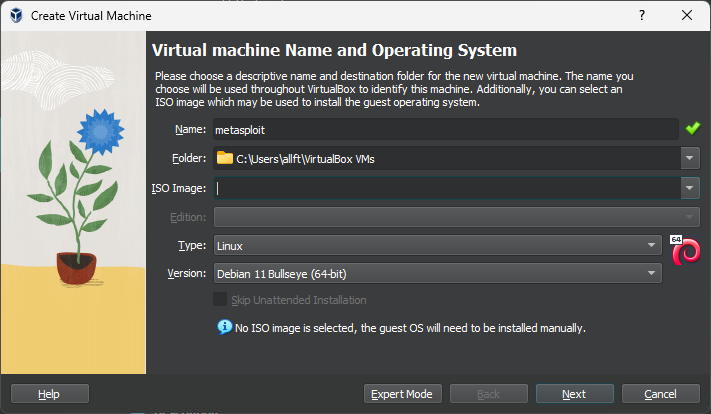Click the folder path C:\Users\allft\VirtualBox VMs
Viewport: 711px width, 414px height.
(x=305, y=159)
